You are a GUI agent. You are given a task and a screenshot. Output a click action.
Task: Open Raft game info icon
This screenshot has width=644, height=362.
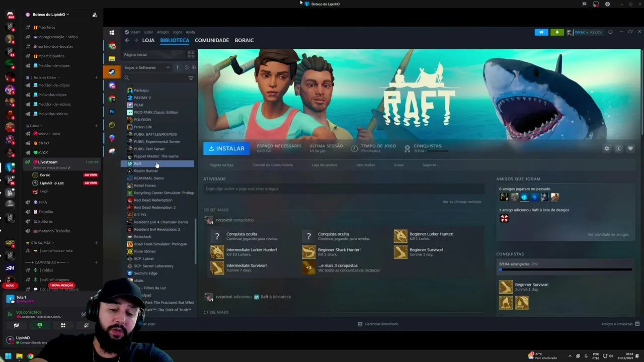pos(618,148)
